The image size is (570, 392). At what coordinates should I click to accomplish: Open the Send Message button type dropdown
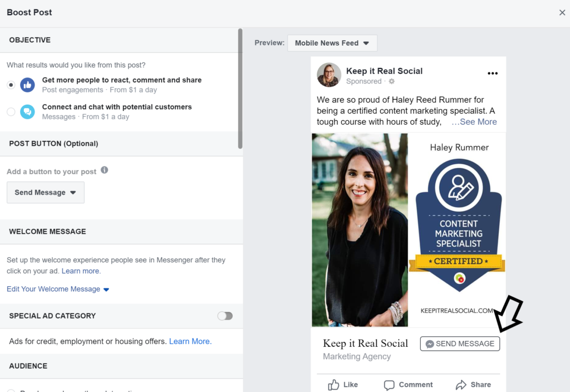click(46, 192)
